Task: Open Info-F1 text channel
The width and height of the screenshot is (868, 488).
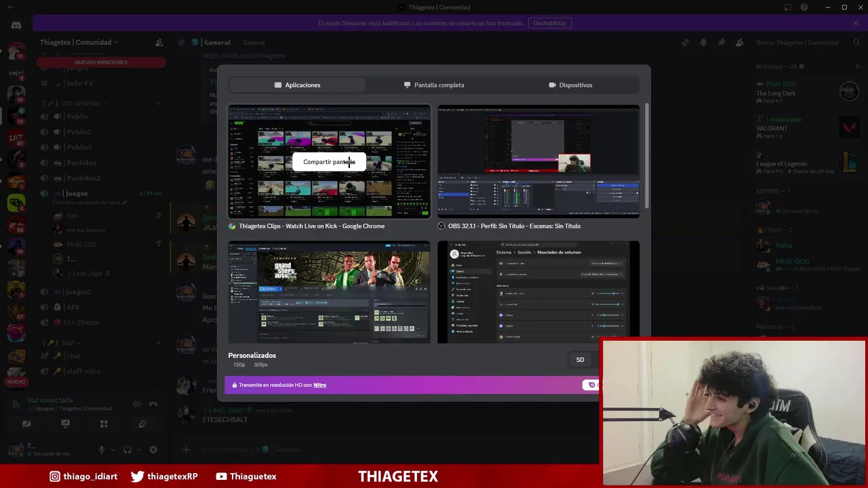Action: [x=100, y=83]
